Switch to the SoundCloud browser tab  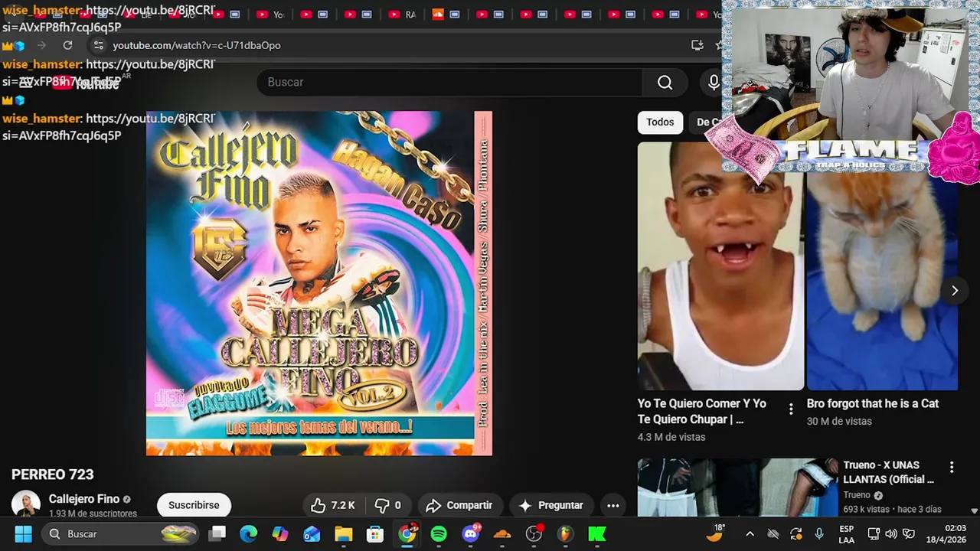pyautogui.click(x=446, y=15)
